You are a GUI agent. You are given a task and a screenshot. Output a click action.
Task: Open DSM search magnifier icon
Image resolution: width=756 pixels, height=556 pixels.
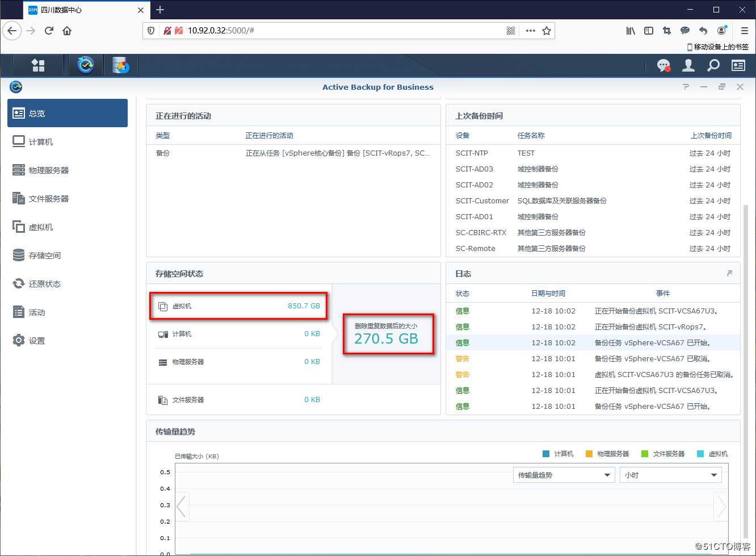713,65
